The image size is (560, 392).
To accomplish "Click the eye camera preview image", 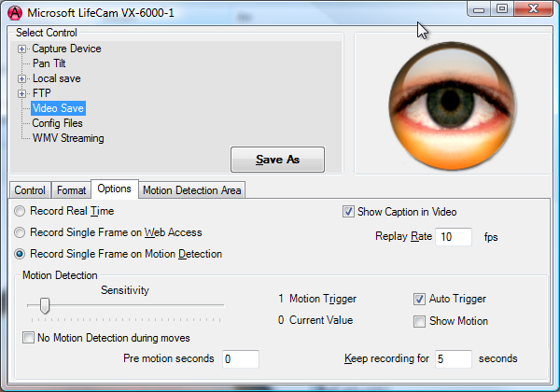I will tap(435, 102).
